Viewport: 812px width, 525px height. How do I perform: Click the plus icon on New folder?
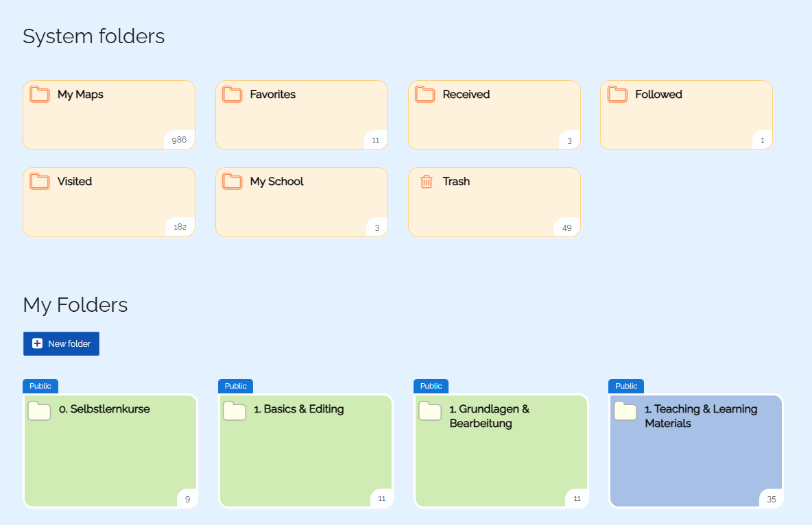37,344
